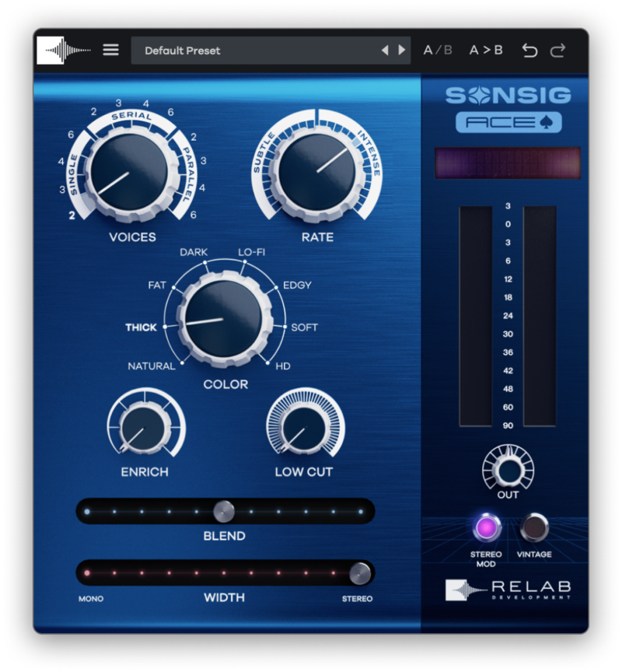Toggle the Stereo Mod button
622x672 pixels.
tap(487, 527)
